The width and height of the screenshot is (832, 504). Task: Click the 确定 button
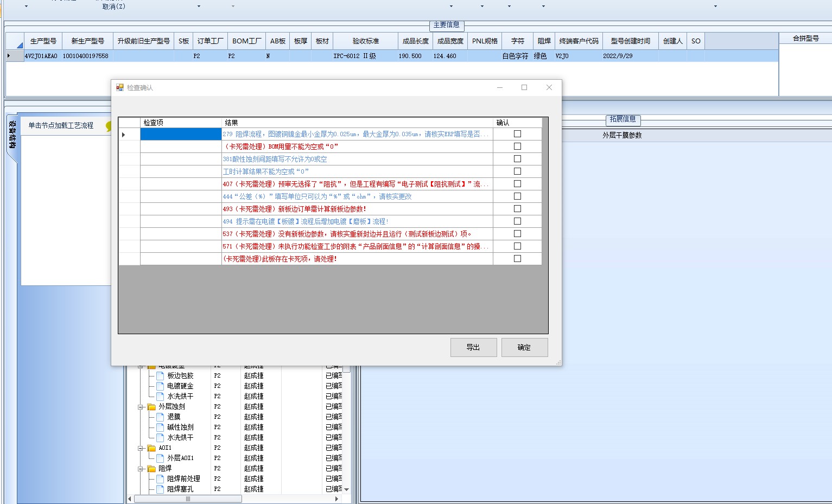(524, 347)
